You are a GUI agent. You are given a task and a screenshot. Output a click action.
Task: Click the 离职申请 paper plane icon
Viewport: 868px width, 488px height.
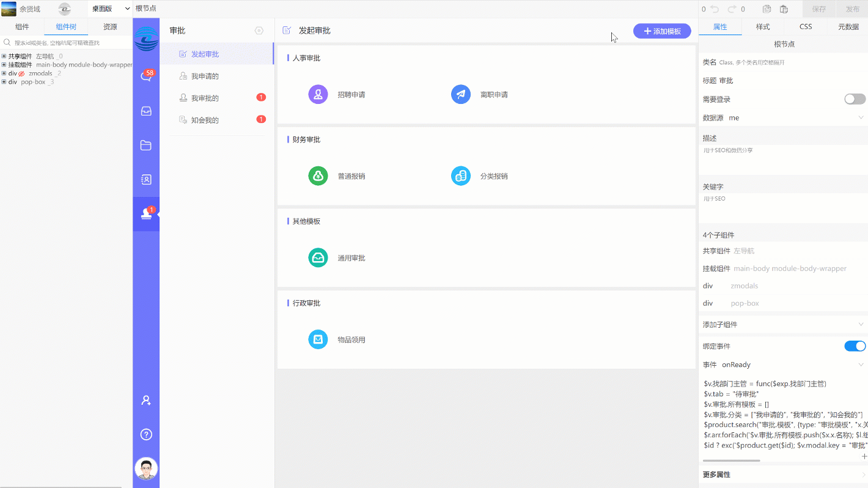pos(461,94)
